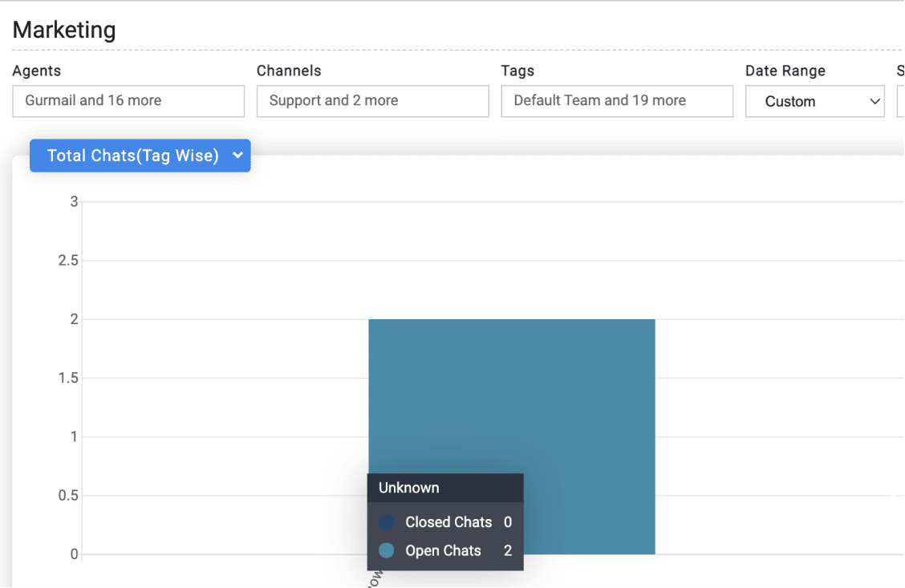This screenshot has height=588, width=905.
Task: Click the 2.5 value on the y-axis
Action: tap(68, 261)
